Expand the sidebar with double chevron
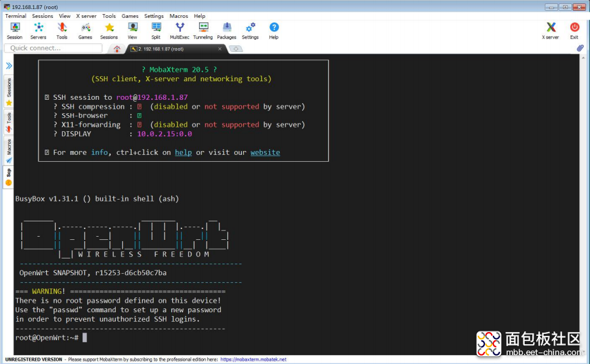590x364 pixels. point(9,66)
